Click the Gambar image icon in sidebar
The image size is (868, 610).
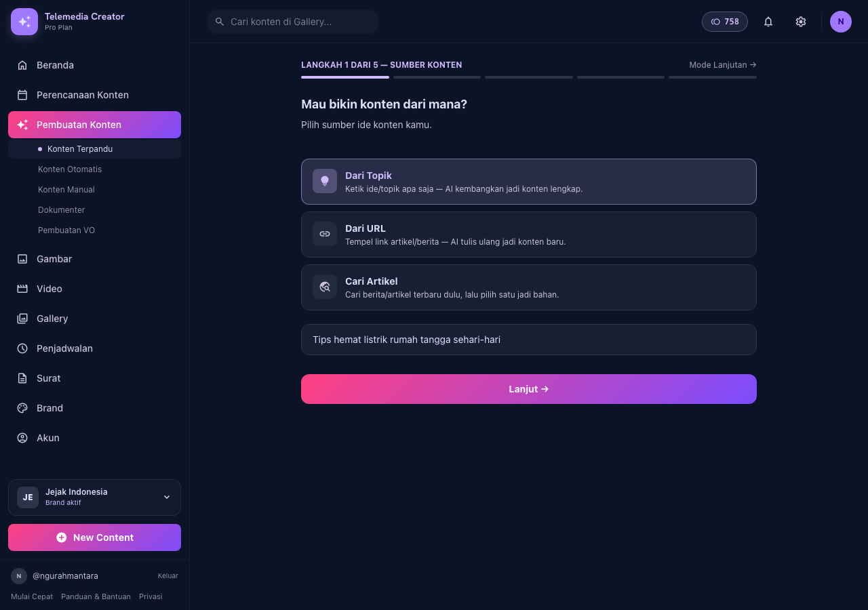22,259
